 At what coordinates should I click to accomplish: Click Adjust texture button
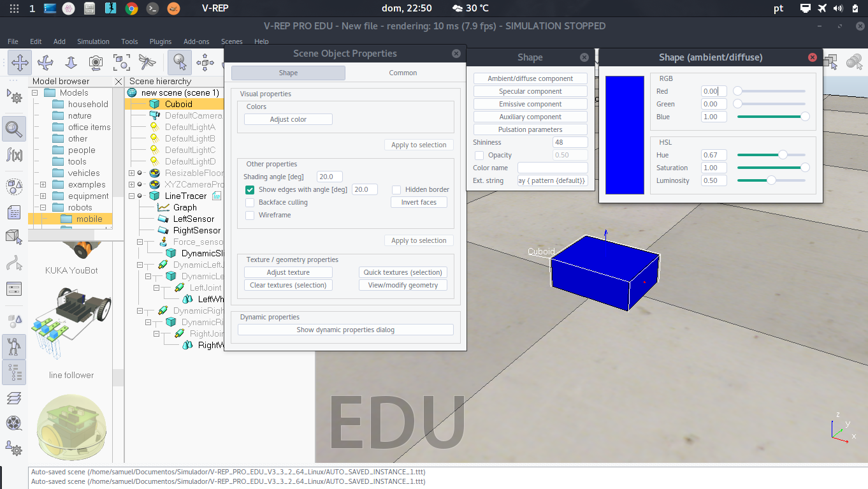[288, 272]
